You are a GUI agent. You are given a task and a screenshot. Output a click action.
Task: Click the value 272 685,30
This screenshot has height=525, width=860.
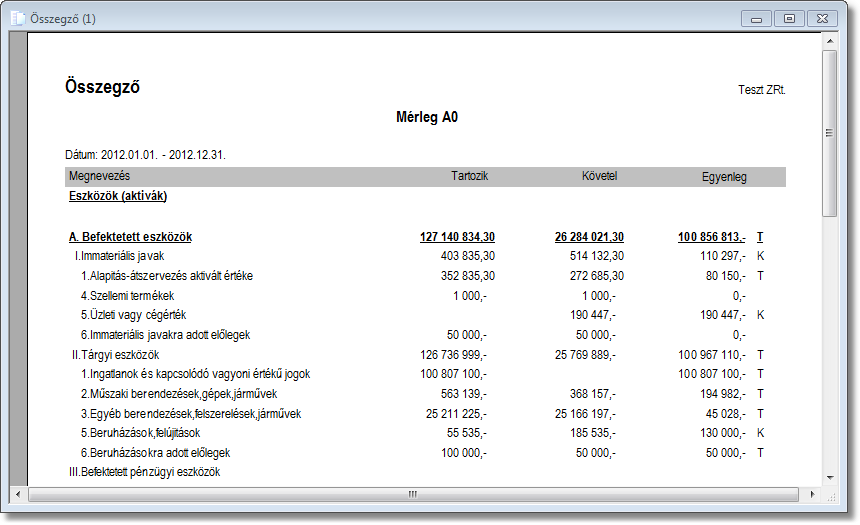(597, 276)
